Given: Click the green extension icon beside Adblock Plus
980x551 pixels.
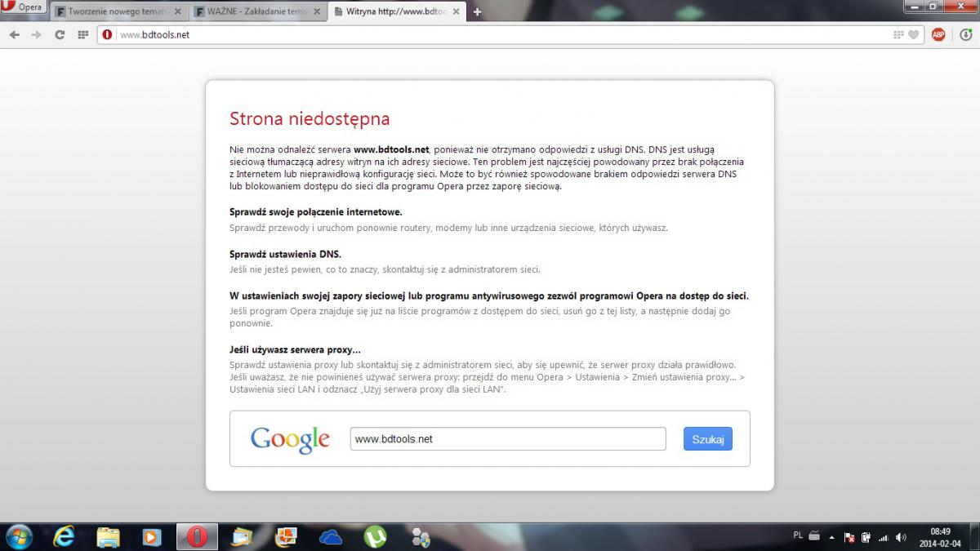Looking at the screenshot, I should pyautogui.click(x=965, y=35).
